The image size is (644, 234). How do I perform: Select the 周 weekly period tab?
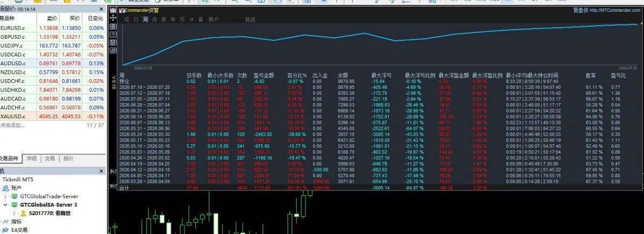coord(146,19)
